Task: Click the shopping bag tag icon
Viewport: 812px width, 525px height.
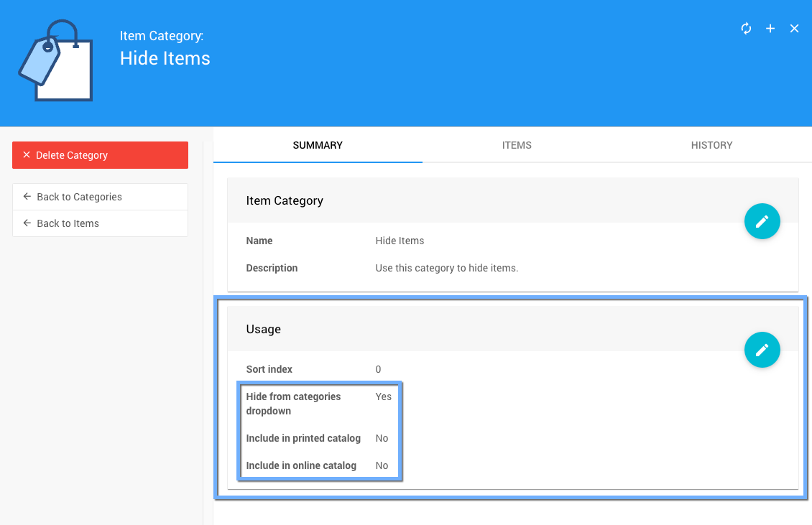Action: coord(56,62)
